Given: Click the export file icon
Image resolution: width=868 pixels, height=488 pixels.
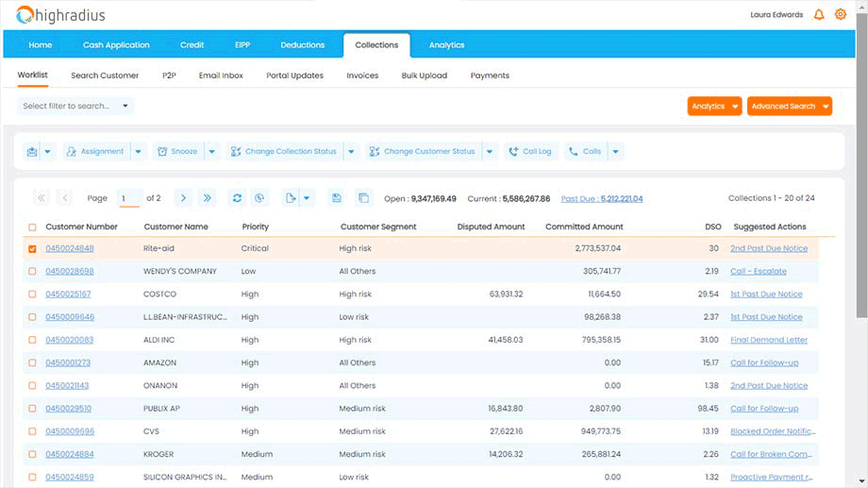Looking at the screenshot, I should pos(292,198).
